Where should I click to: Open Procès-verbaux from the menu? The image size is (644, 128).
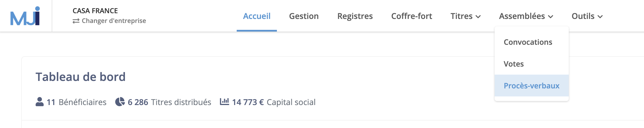point(532,86)
